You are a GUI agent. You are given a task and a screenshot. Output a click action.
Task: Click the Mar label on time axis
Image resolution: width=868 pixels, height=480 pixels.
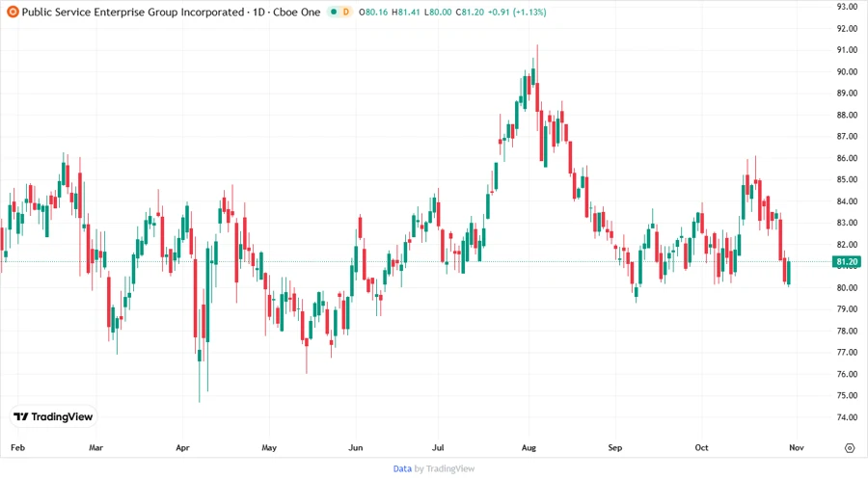[95, 447]
